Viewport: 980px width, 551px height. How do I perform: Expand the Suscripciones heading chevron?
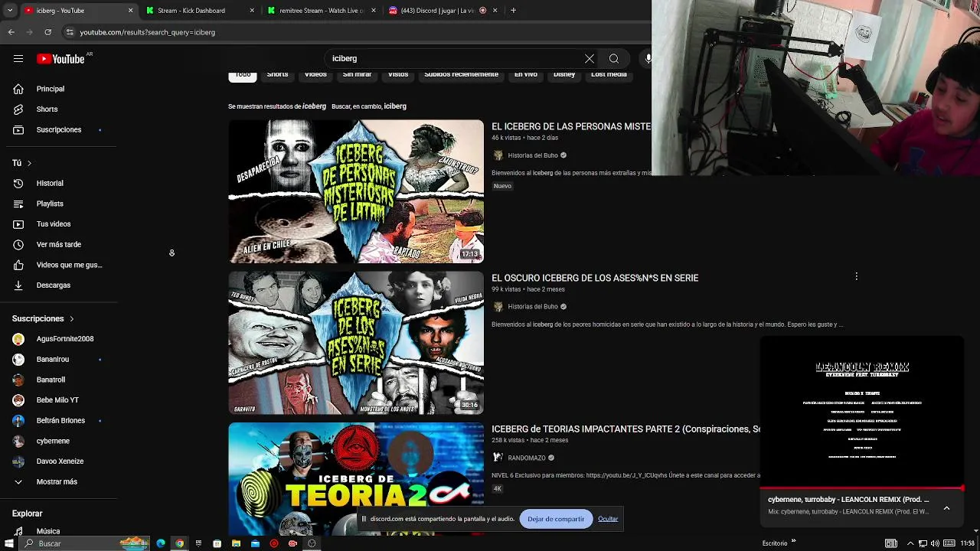[72, 318]
